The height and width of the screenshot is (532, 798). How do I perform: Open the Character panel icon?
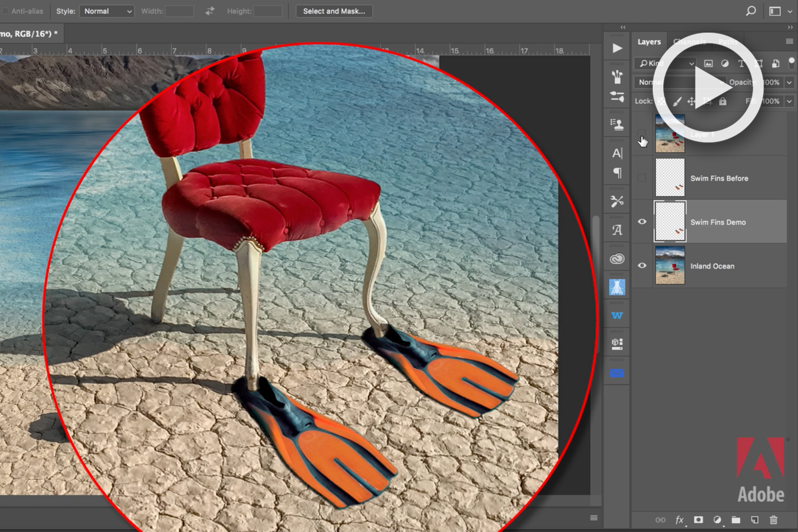click(617, 153)
